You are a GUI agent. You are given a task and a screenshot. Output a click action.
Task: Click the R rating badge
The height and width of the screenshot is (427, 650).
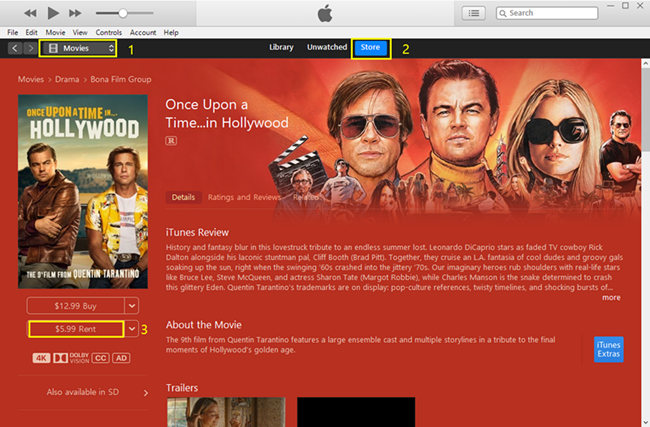(171, 141)
